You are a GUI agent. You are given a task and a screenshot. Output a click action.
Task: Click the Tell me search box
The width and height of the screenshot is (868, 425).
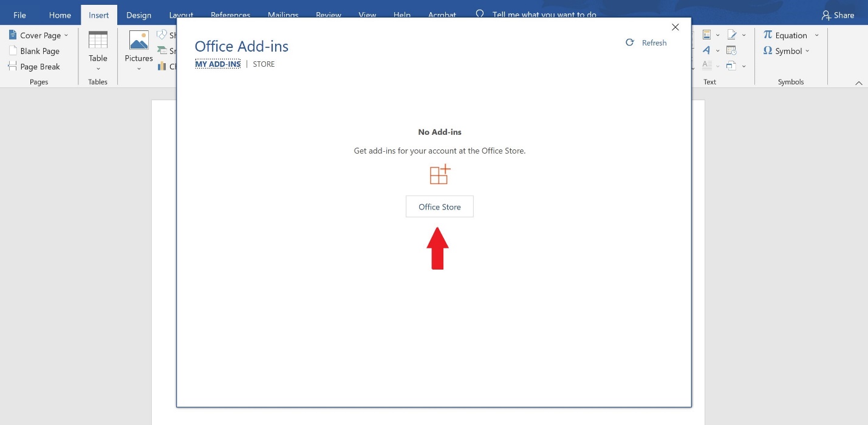544,15
